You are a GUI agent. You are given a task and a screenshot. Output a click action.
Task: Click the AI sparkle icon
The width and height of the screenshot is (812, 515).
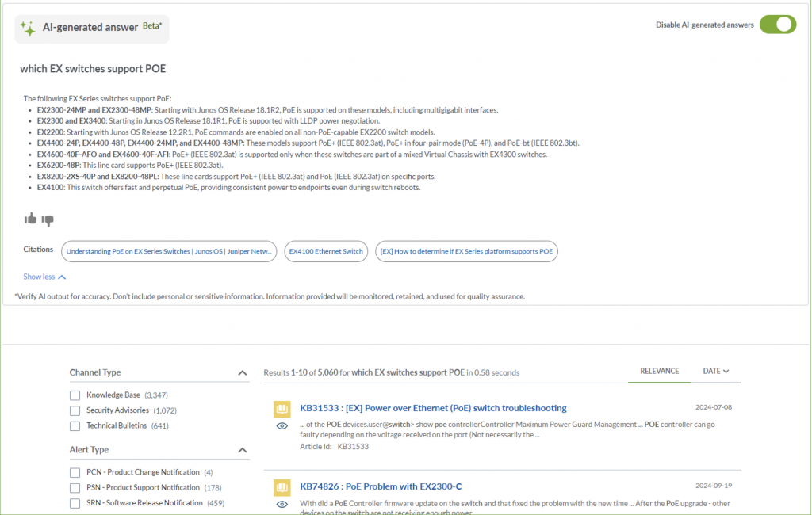click(x=28, y=29)
